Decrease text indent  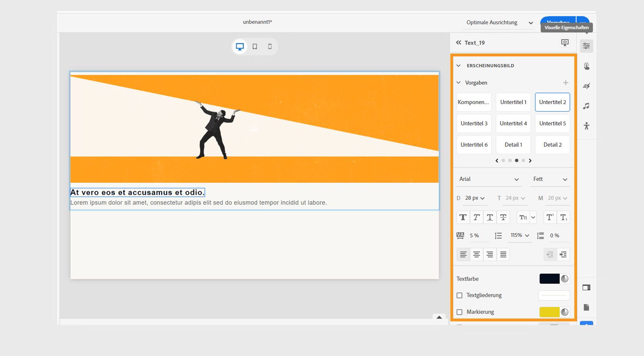[550, 255]
